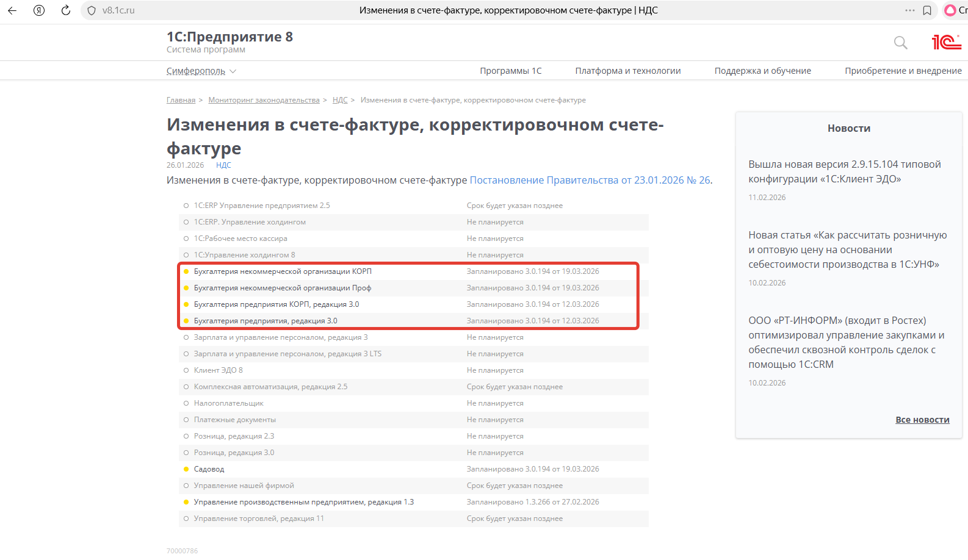The height and width of the screenshot is (560, 968).
Task: Open the Мониторинг законодательства breadcrumb
Action: click(x=264, y=100)
